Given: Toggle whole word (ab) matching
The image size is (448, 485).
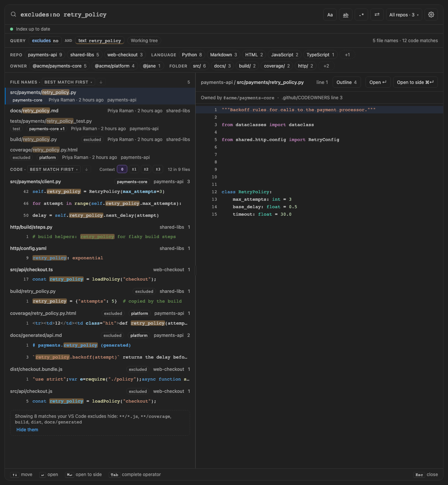Looking at the screenshot, I should coord(346,15).
